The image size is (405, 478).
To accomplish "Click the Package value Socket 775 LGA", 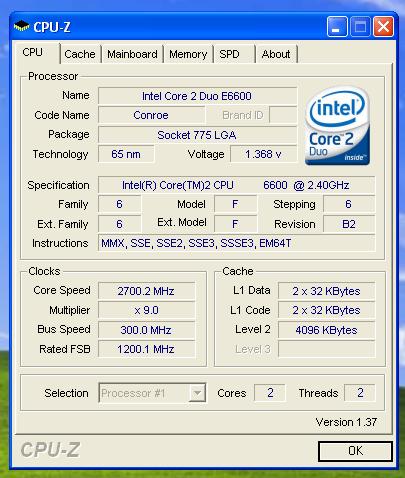I will click(197, 135).
